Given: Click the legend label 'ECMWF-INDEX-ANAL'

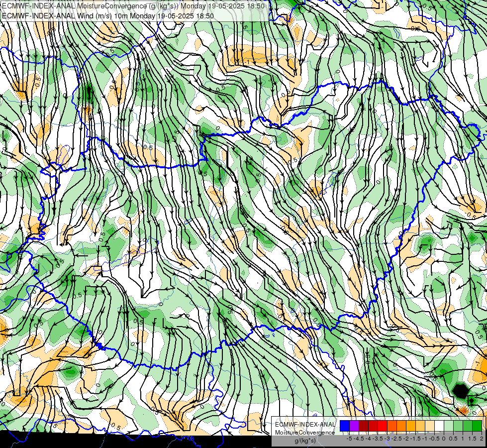Looking at the screenshot, I should click(305, 425).
